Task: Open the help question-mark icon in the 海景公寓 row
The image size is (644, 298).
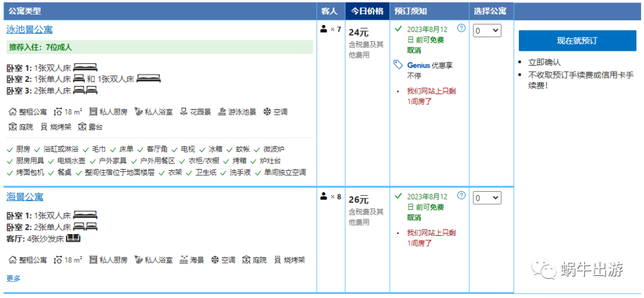Action: 462,195
